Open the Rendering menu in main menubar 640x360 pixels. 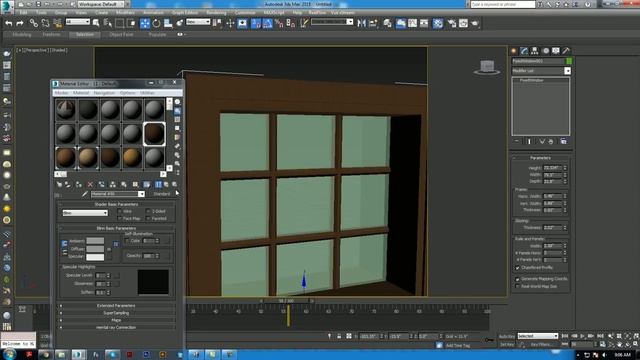216,13
